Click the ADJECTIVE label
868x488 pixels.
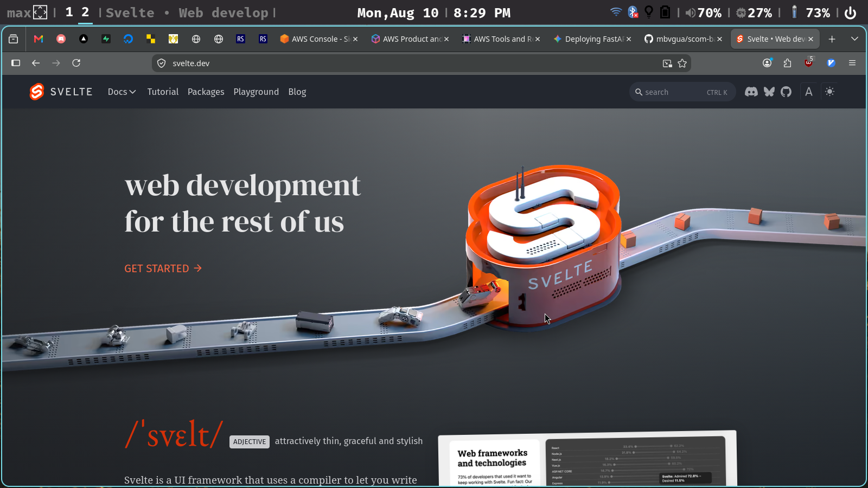(x=250, y=442)
